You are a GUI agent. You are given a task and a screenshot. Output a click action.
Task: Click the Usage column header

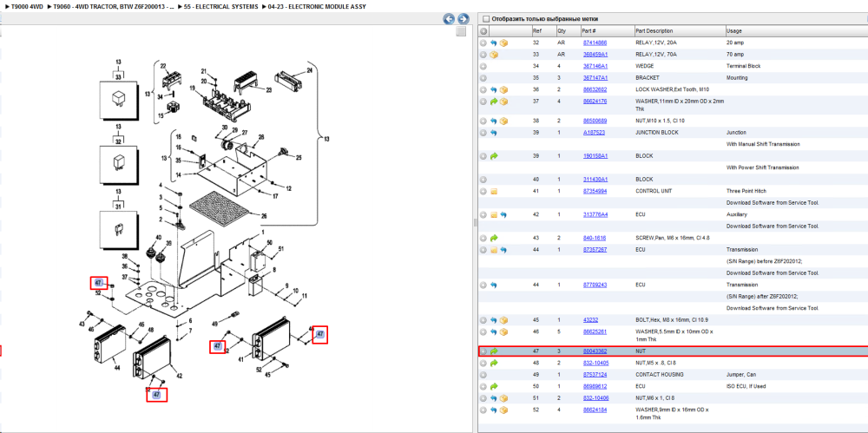click(x=796, y=31)
